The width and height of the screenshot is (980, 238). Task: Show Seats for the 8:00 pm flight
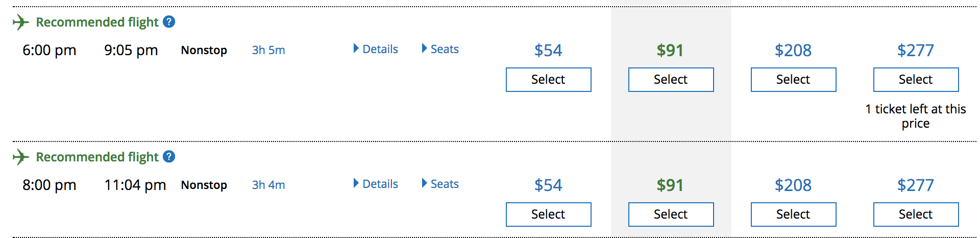click(440, 184)
